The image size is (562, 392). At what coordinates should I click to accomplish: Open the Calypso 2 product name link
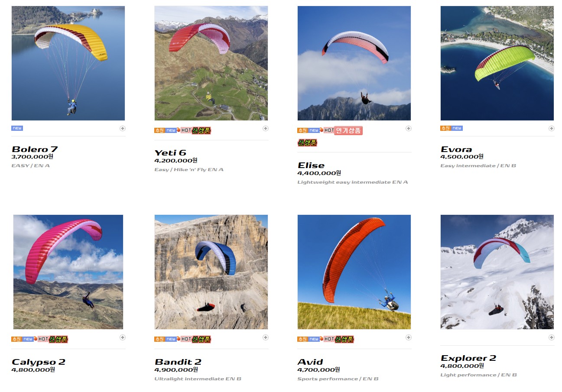coord(39,362)
